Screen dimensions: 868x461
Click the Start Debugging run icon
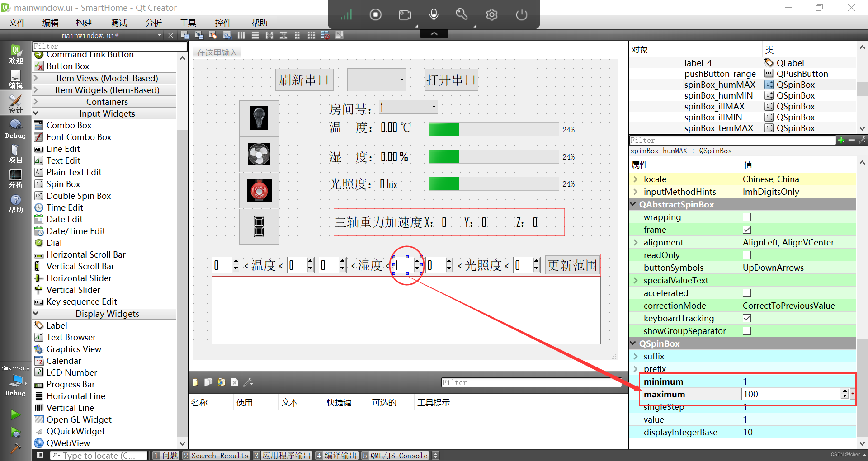[x=15, y=432]
